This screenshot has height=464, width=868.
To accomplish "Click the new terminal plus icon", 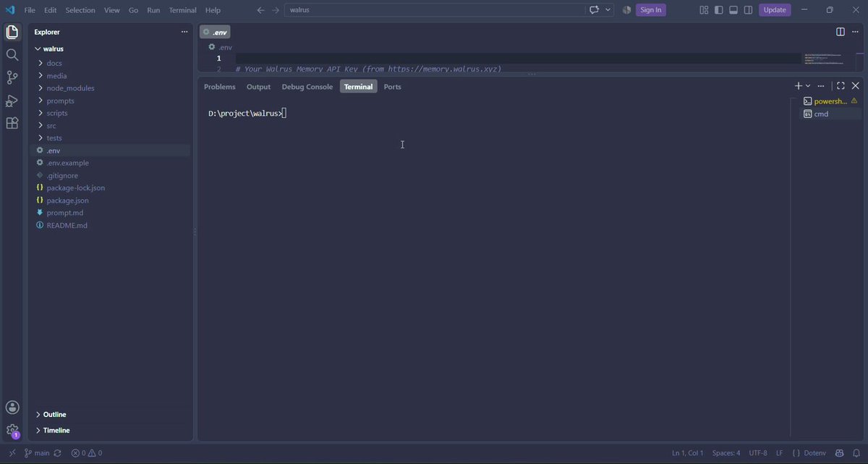I will pos(799,85).
